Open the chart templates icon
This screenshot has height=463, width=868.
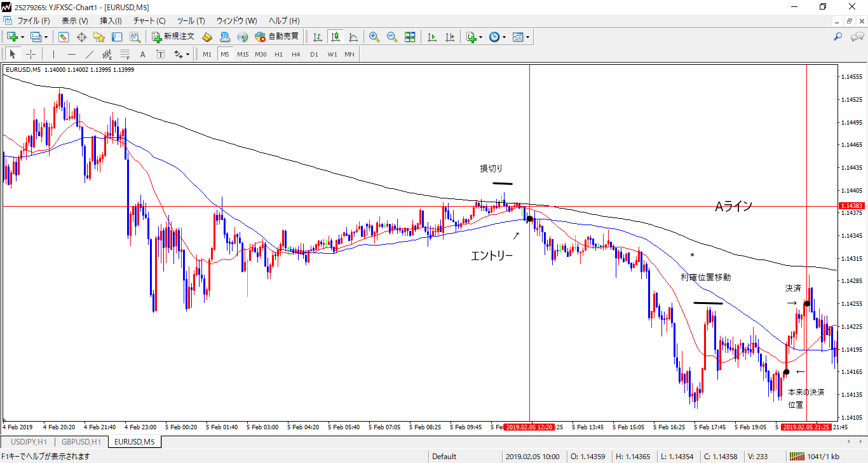click(x=518, y=37)
